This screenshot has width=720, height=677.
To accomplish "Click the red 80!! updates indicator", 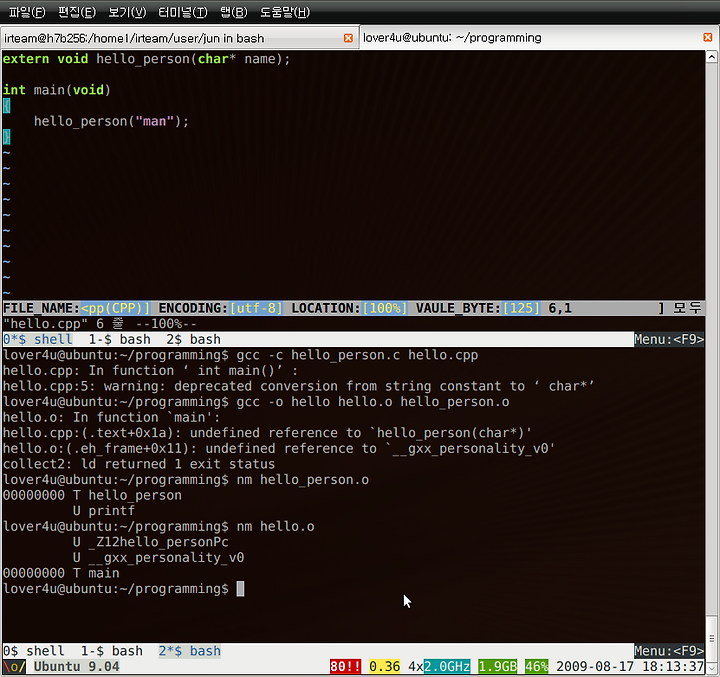I will [x=345, y=666].
